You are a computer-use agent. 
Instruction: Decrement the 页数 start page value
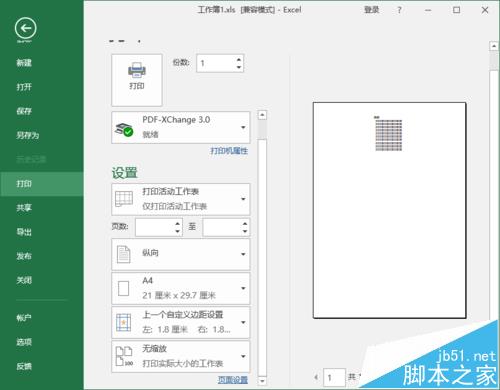(178, 231)
